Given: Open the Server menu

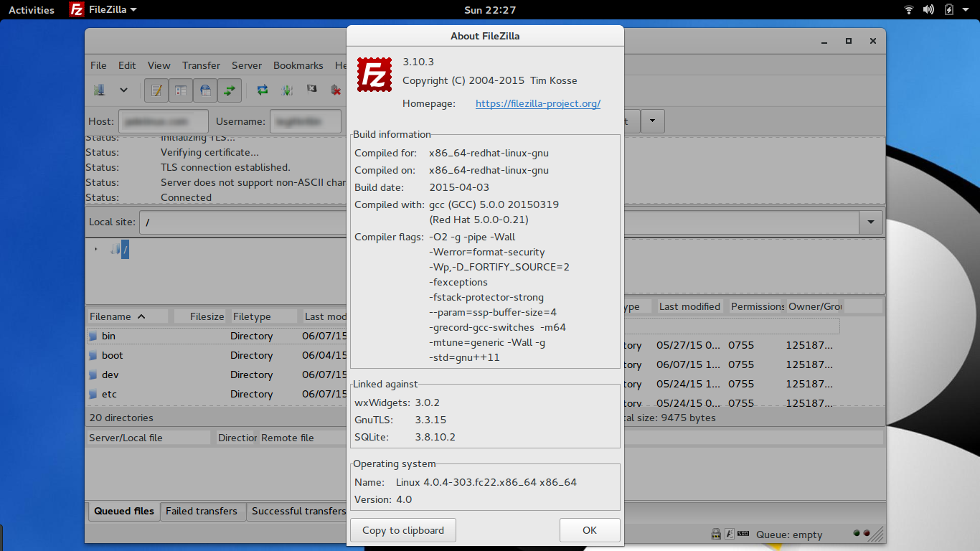Looking at the screenshot, I should point(247,65).
